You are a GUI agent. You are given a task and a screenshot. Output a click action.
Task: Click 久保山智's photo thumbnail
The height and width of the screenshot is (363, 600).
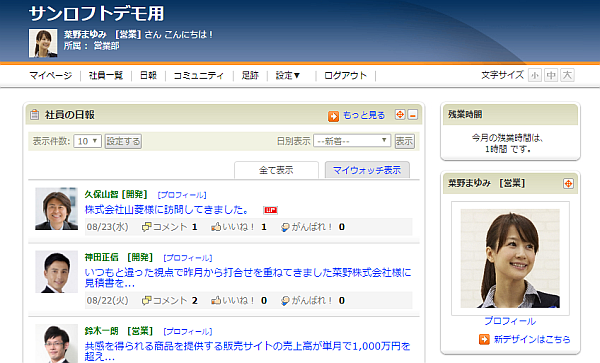(57, 209)
